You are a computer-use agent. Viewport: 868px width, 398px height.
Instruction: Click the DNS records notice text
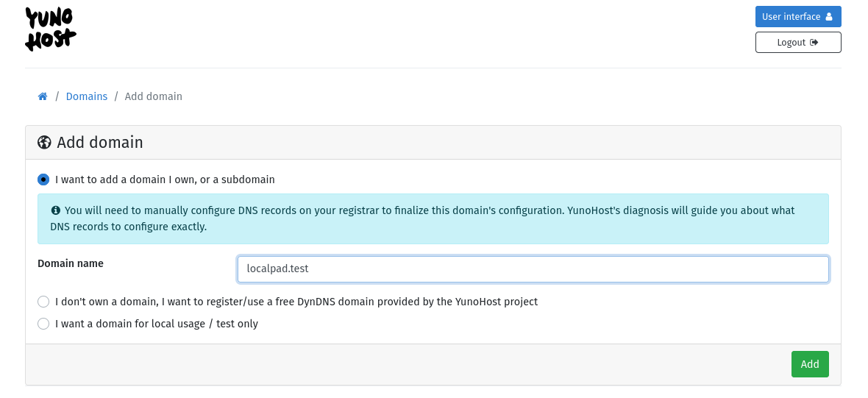[422, 218]
